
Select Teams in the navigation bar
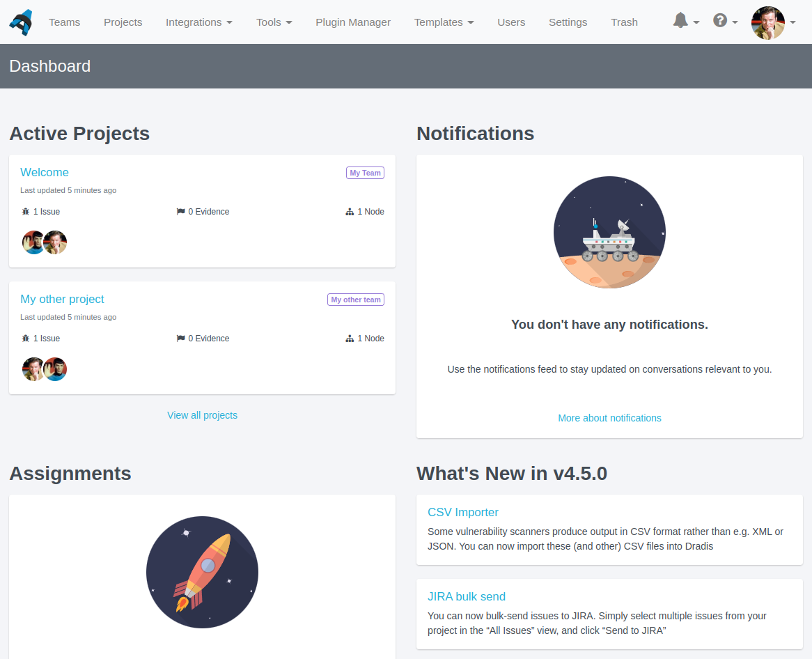pos(64,22)
